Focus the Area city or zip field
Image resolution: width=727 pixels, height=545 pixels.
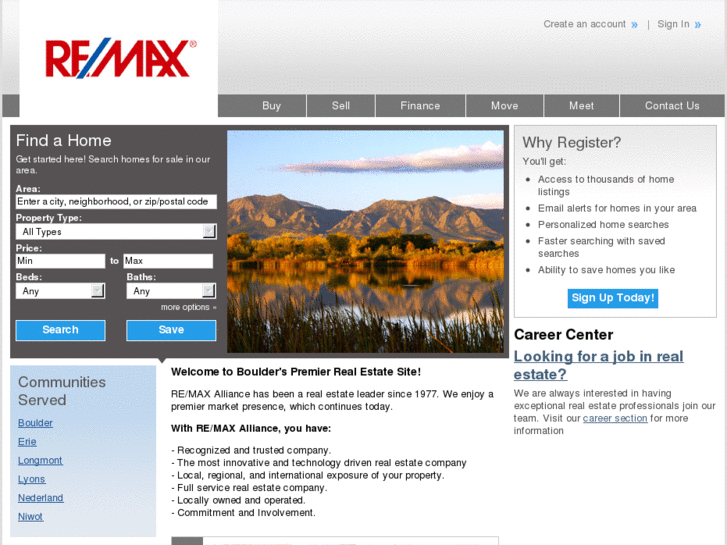pos(116,202)
